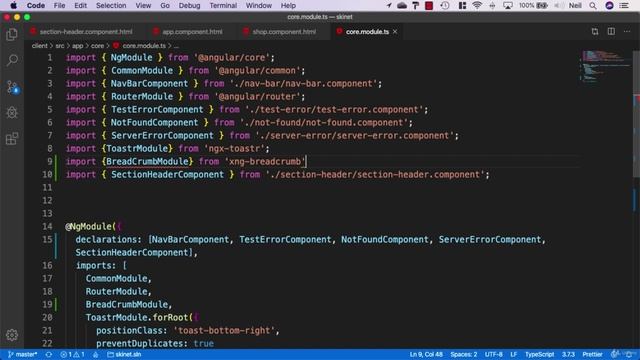Close the core.module.ts tab
The height and width of the screenshot is (360, 640).
395,31
